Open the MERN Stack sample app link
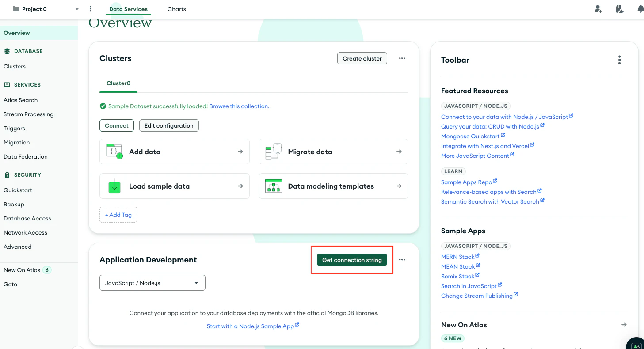The image size is (644, 349). 460,257
